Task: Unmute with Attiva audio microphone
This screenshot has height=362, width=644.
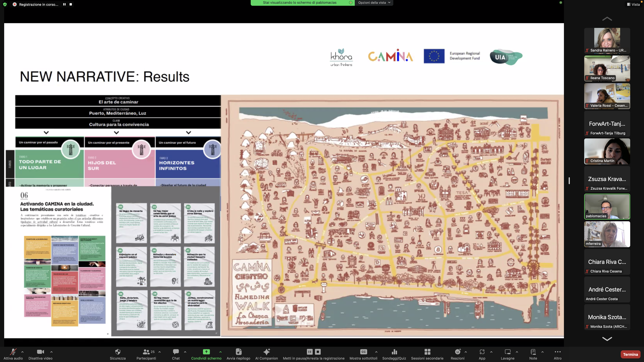Action: [x=13, y=352]
